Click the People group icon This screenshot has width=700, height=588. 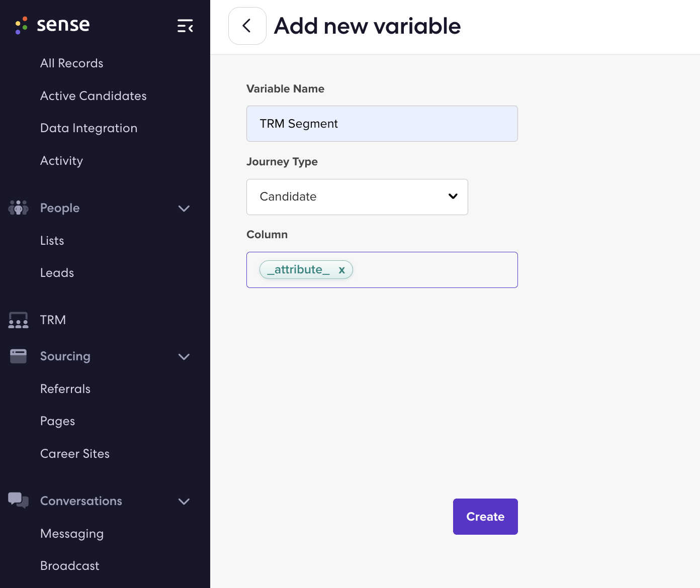click(x=18, y=208)
